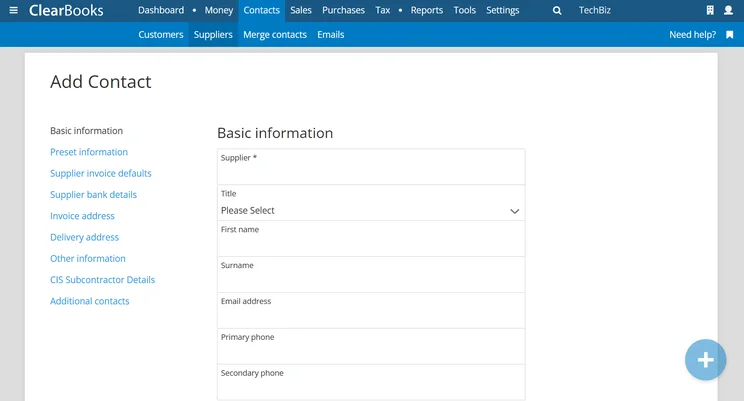Screen dimensions: 744x401
Task: Jump to CIS Subcontractor Details section
Action: (102, 280)
